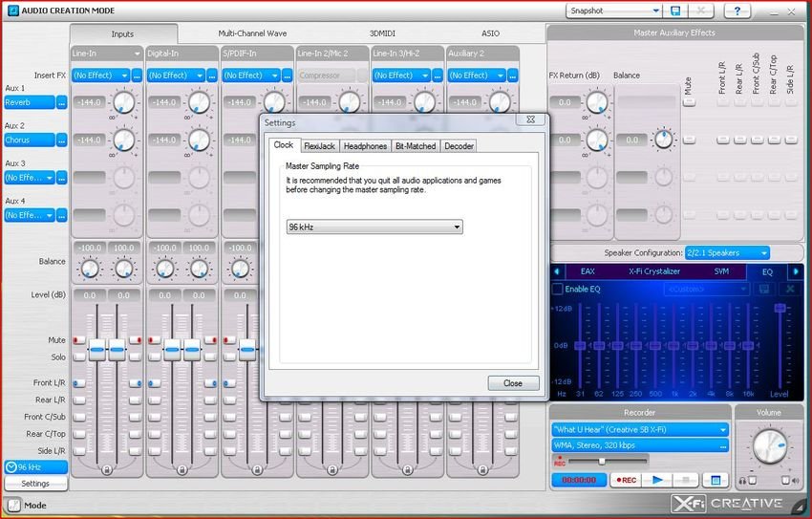Toggle Line-In left channel Mute button
The height and width of the screenshot is (519, 812).
[x=78, y=340]
